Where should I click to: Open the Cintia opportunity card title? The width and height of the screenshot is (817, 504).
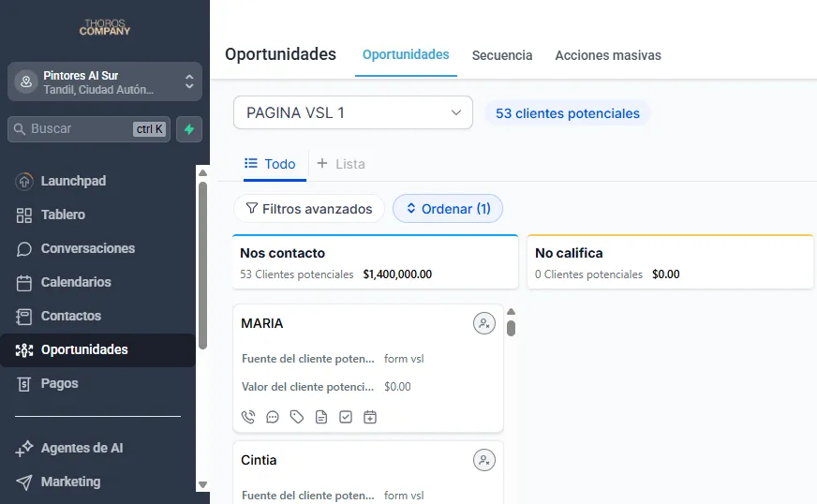coord(259,460)
